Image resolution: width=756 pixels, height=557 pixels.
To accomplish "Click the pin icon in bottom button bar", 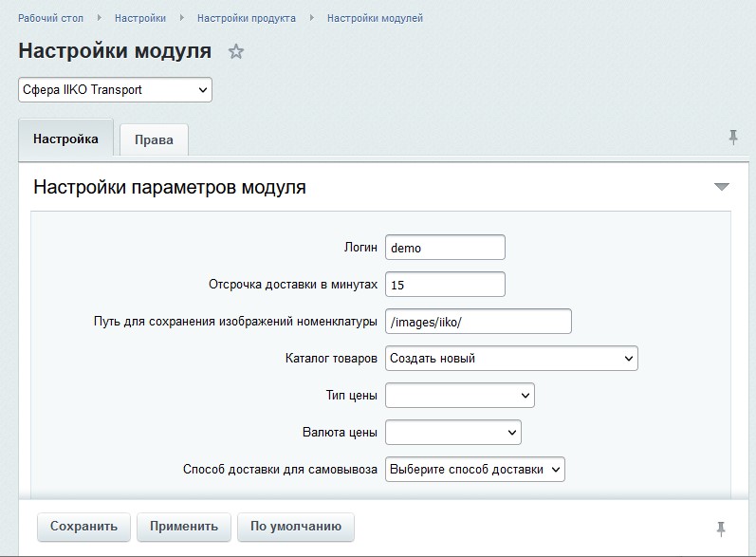I will (x=721, y=528).
